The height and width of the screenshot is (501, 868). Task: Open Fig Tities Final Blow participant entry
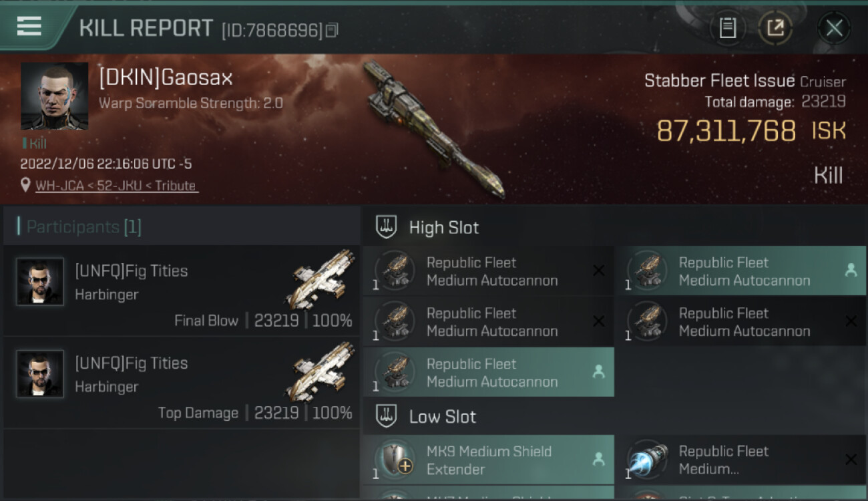[182, 291]
